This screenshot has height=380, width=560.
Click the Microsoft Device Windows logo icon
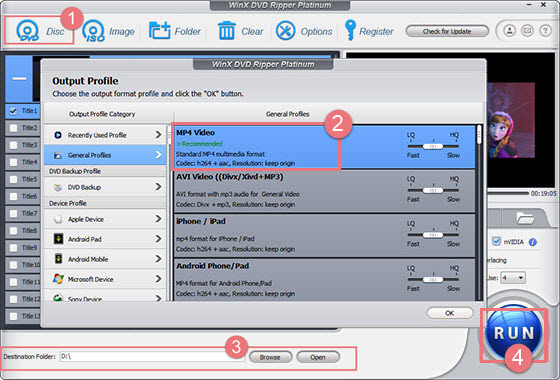pos(58,279)
